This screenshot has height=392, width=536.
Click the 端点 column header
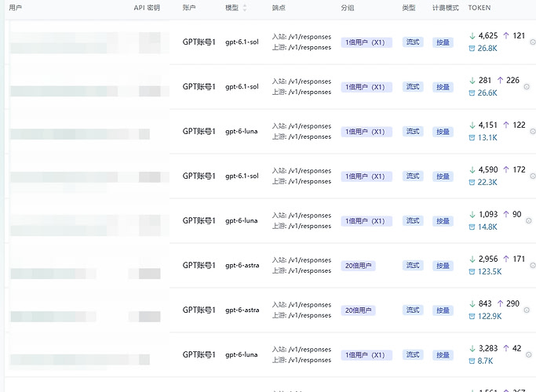279,8
